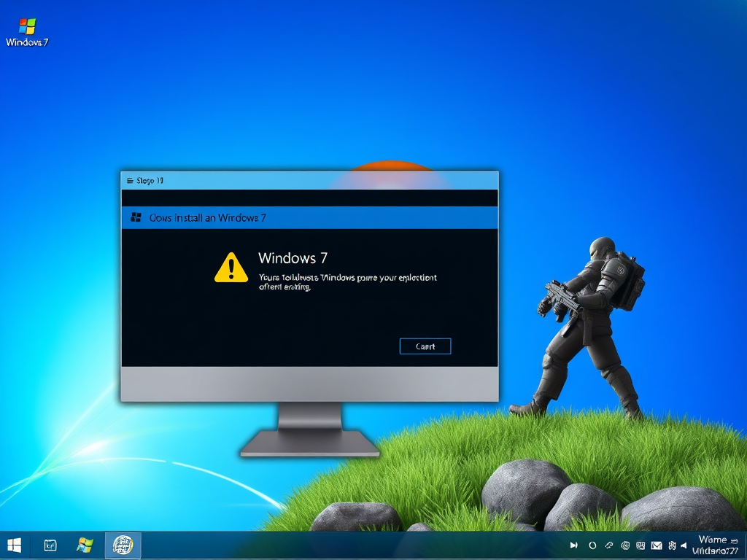The width and height of the screenshot is (747, 560).
Task: Mute sound via the speaker tray icon
Action: [684, 545]
